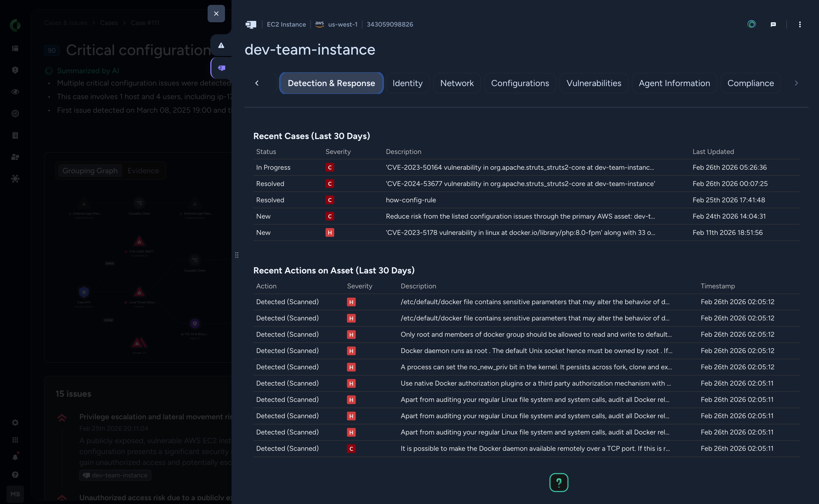Click the green help question-mark button
Screen dimensions: 819x504
pyautogui.click(x=559, y=482)
